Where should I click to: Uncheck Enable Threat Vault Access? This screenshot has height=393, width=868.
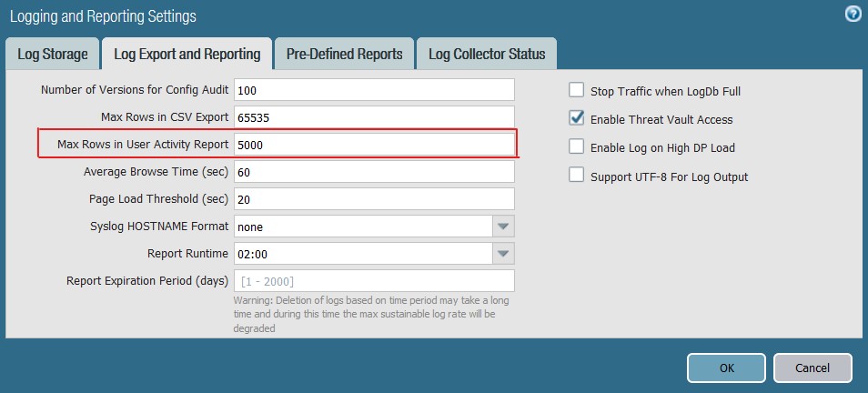point(576,118)
